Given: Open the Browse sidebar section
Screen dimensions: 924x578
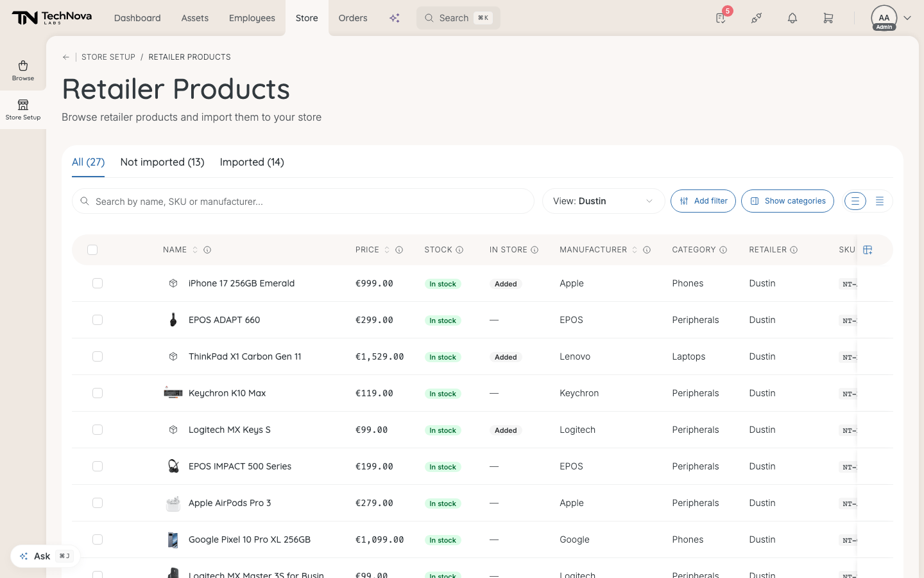Looking at the screenshot, I should click(x=23, y=71).
